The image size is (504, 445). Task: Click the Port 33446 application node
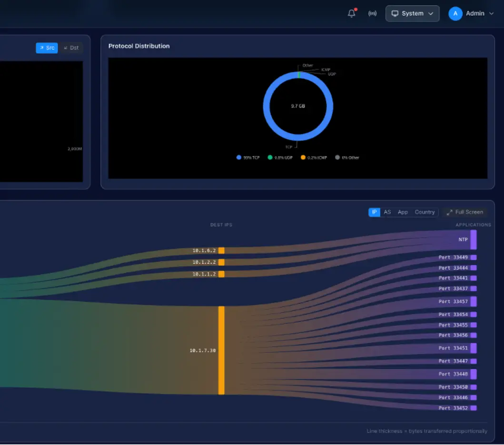(x=473, y=398)
